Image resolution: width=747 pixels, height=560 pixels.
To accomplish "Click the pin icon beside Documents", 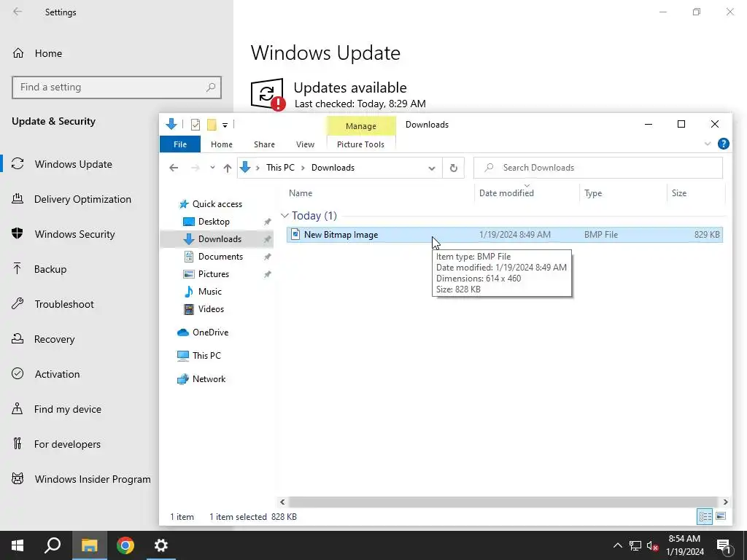I will click(x=268, y=257).
